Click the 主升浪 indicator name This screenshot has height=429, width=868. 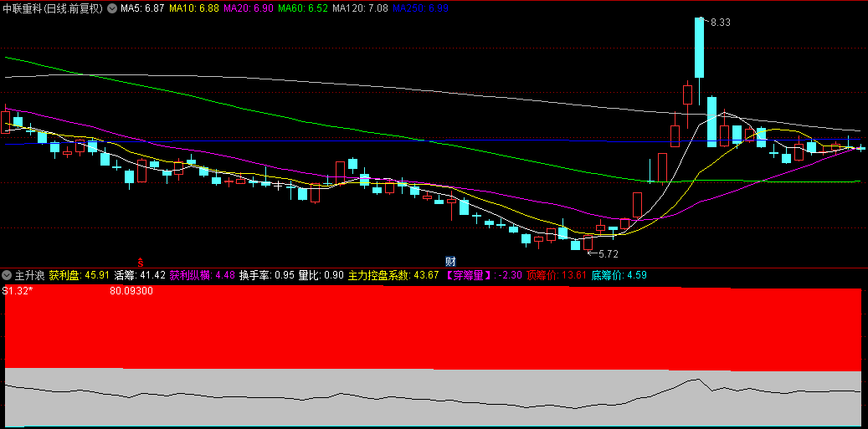click(x=30, y=275)
